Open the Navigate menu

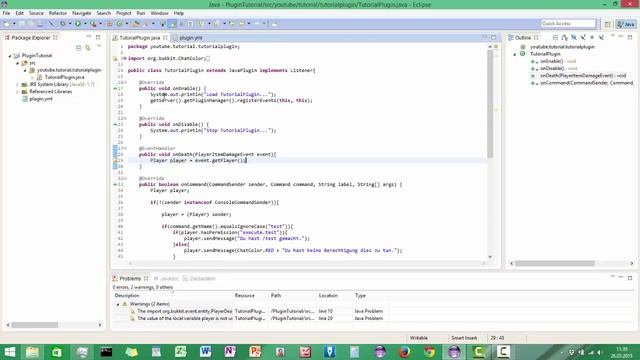click(x=82, y=13)
